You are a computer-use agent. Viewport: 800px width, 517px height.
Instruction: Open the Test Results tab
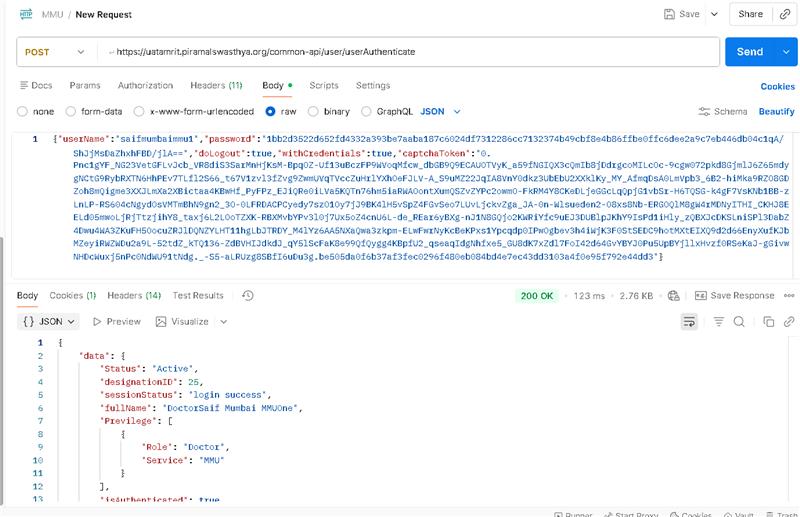(198, 295)
